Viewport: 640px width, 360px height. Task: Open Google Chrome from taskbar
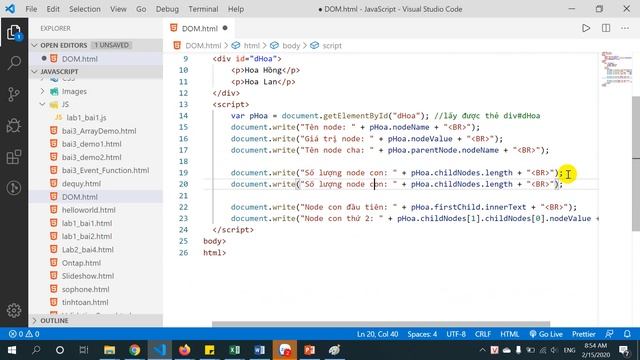point(134,350)
